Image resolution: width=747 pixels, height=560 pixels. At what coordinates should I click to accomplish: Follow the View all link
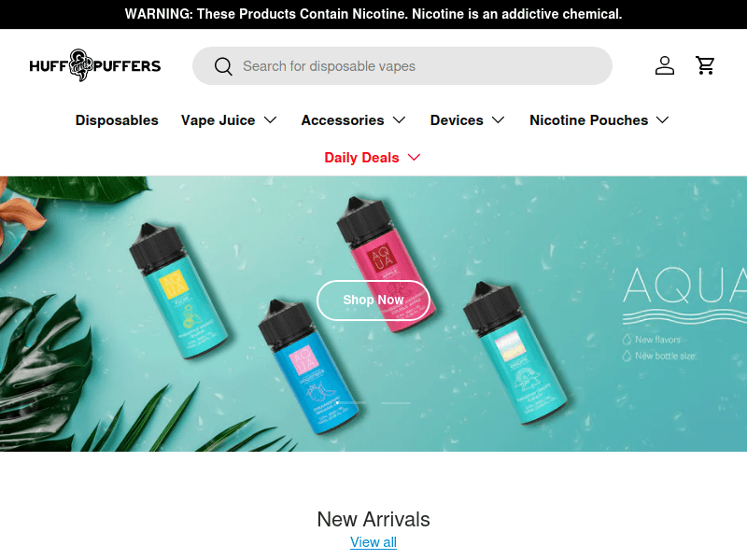click(373, 542)
